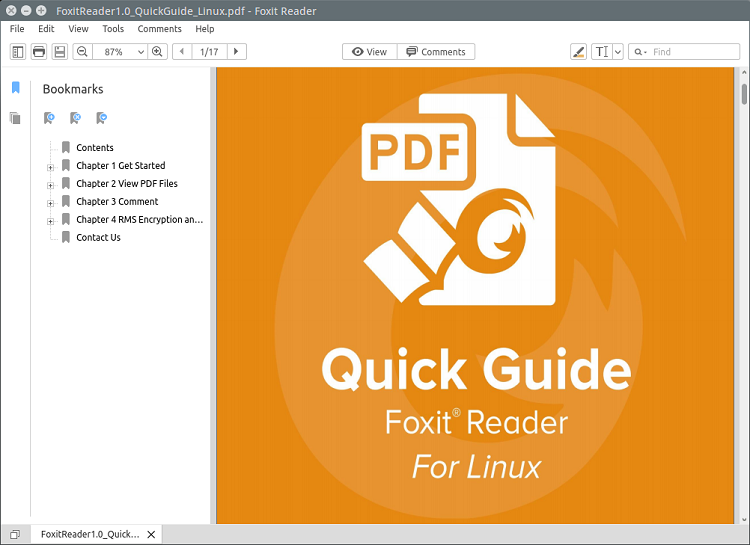Zoom out using the minus magnifier
Image resolution: width=750 pixels, height=545 pixels.
(82, 51)
